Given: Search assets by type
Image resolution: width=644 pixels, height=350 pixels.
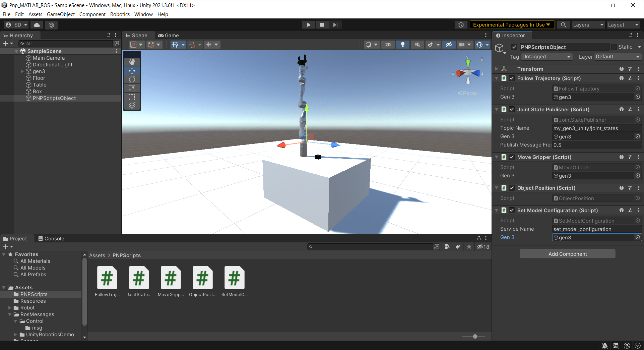Looking at the screenshot, I should (x=447, y=247).
